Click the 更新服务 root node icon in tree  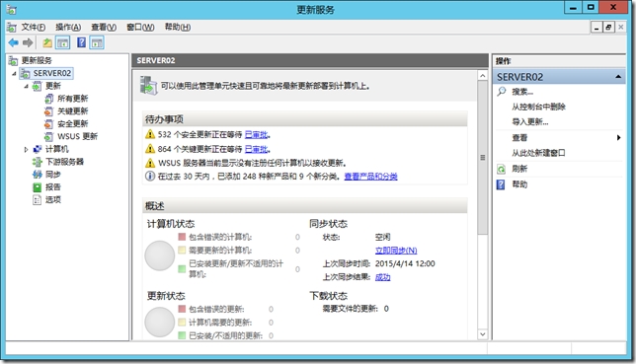(x=13, y=61)
